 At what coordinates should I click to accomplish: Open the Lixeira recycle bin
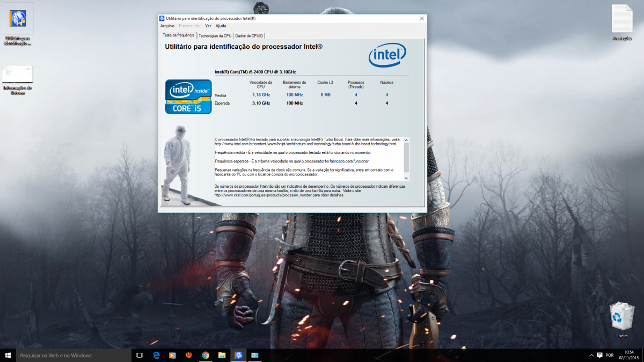[622, 320]
